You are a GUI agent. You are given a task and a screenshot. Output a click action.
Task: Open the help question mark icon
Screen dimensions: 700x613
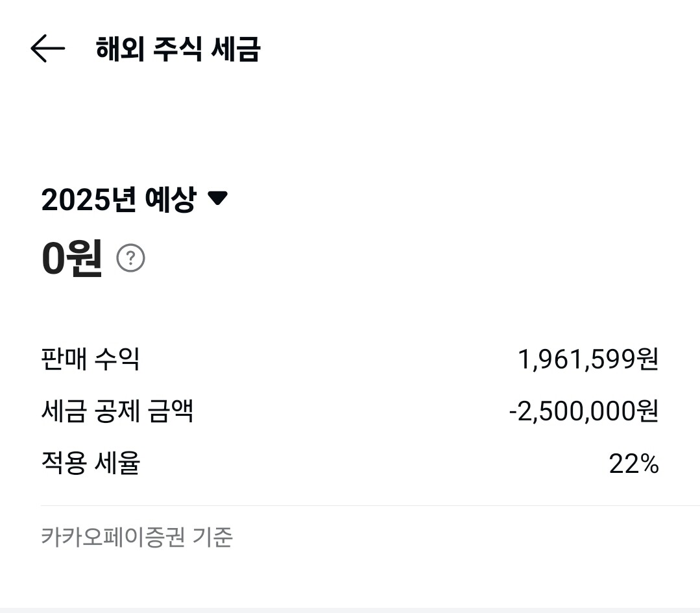130,259
